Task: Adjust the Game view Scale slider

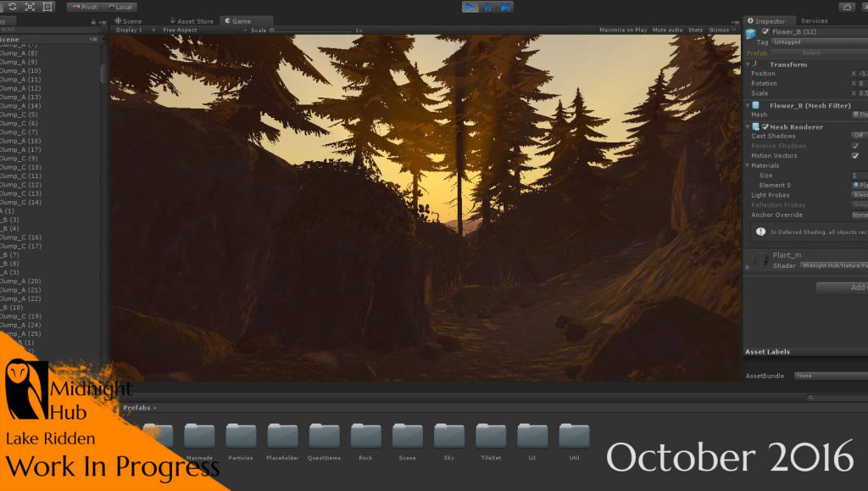Action: coord(312,31)
